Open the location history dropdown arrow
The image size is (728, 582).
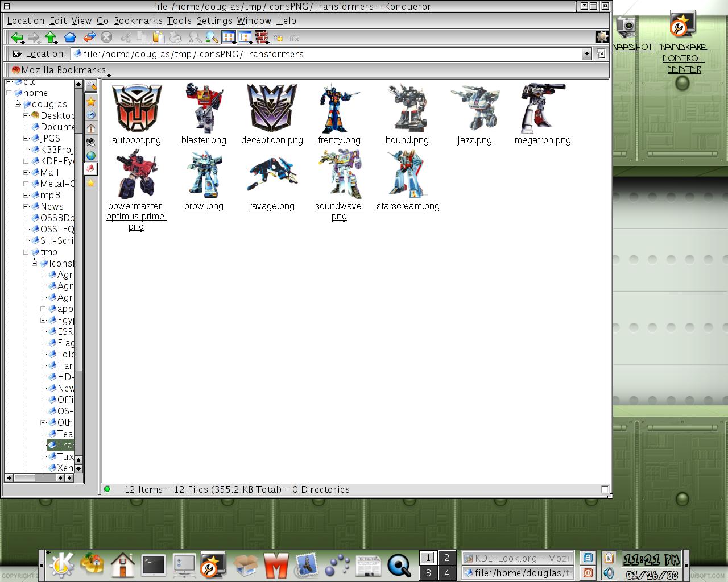tap(586, 54)
